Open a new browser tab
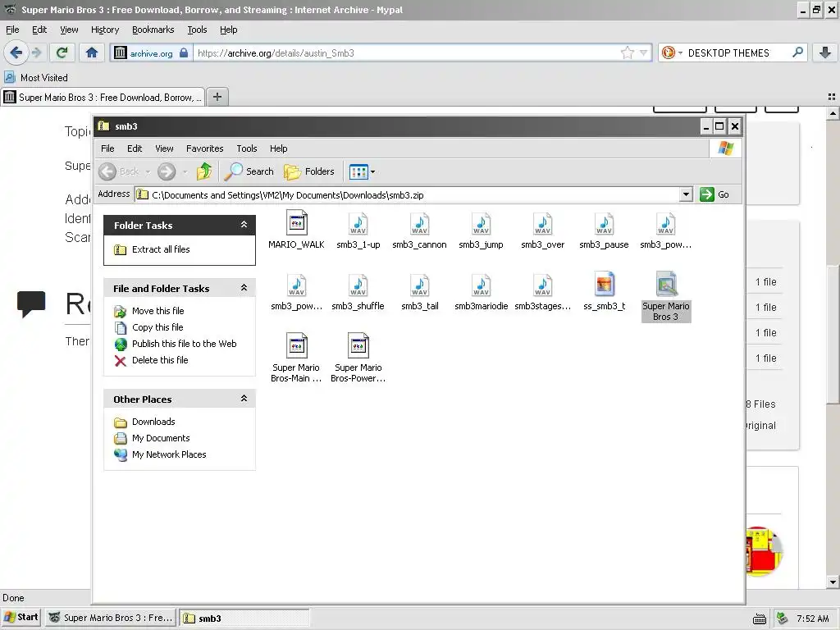 [x=217, y=97]
